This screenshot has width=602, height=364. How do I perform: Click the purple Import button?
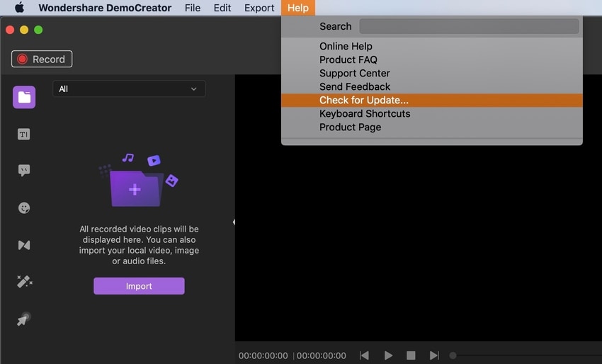click(x=139, y=286)
